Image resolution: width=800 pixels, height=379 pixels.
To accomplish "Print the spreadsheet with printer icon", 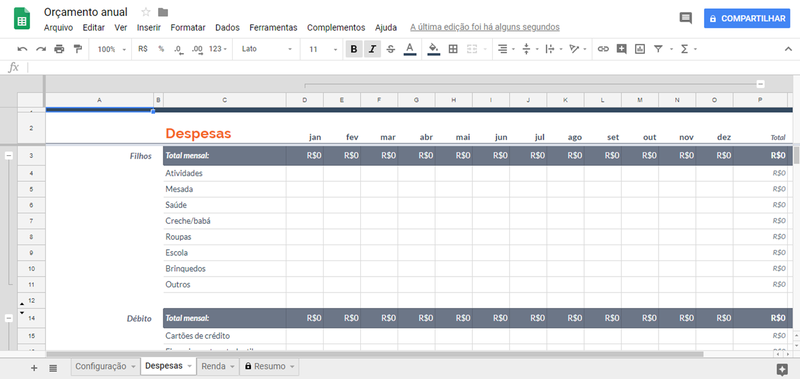I will tap(59, 49).
